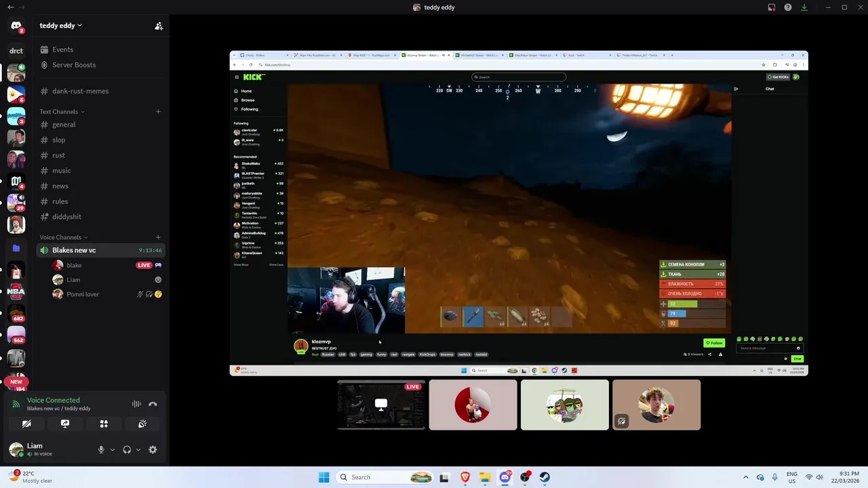Mute the microphone
868x488 pixels.
[x=101, y=449]
